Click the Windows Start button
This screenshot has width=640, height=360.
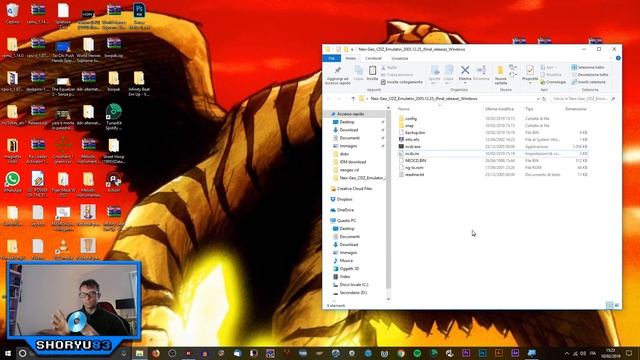click(x=7, y=353)
